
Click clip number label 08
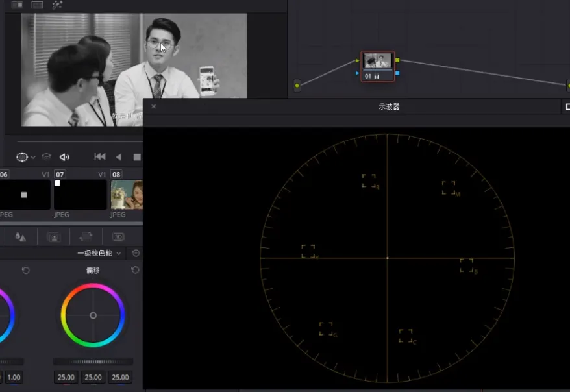116,175
